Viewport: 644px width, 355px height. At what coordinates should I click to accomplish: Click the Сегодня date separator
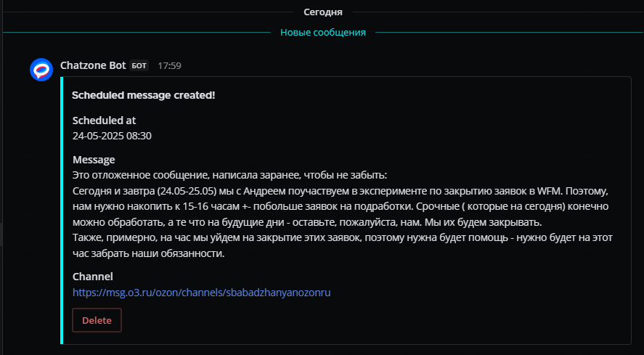pos(323,12)
